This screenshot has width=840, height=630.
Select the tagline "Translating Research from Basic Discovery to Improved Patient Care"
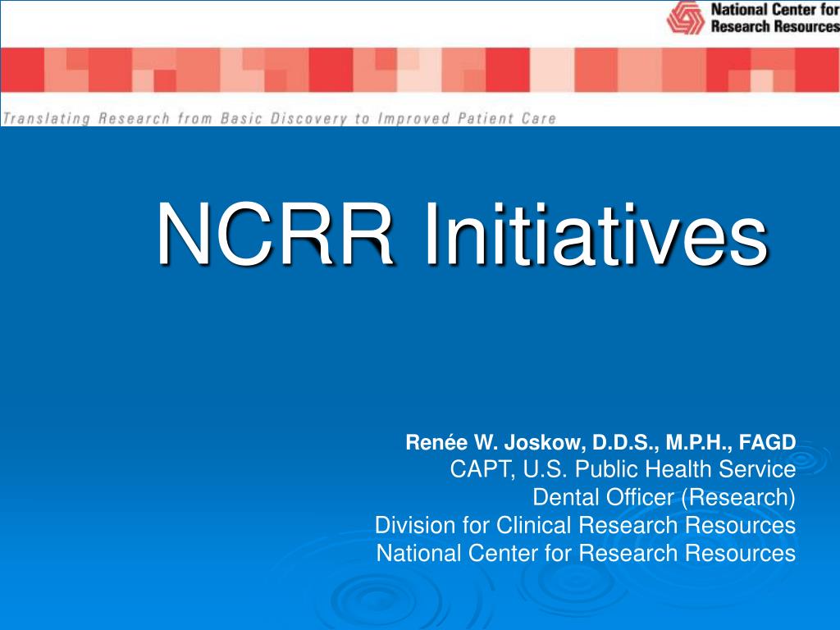[x=279, y=118]
